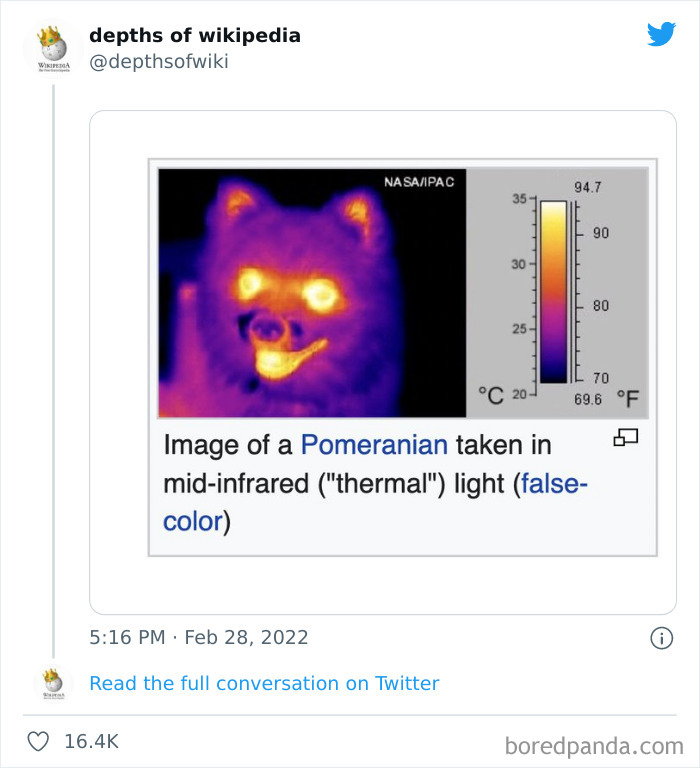Click the °C unit label on scale

tap(489, 396)
